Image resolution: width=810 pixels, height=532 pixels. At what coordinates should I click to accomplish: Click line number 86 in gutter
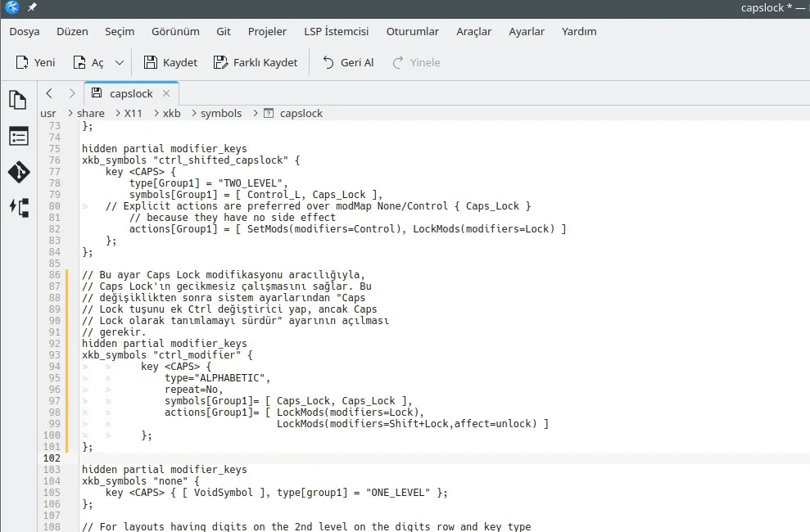click(x=54, y=275)
